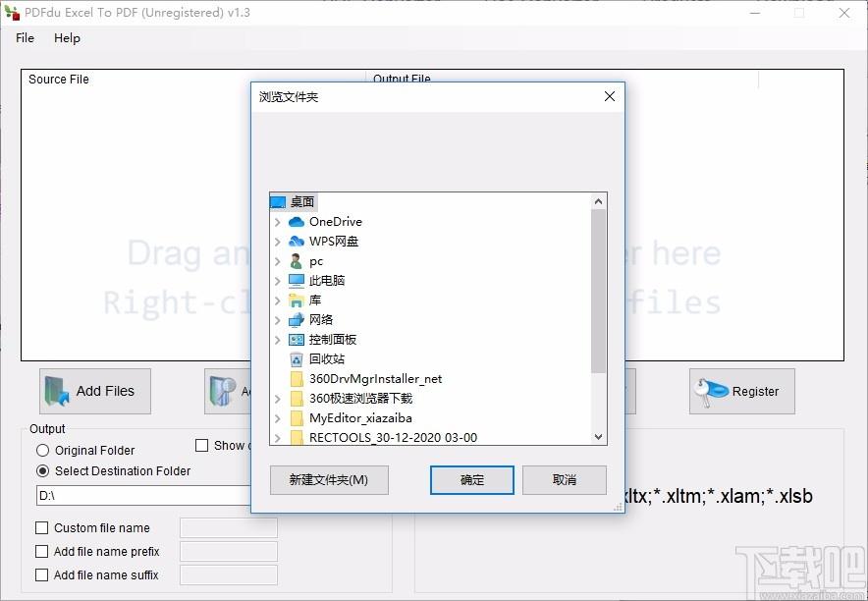This screenshot has width=868, height=601.
Task: Click the Register button label
Action: [x=755, y=392]
